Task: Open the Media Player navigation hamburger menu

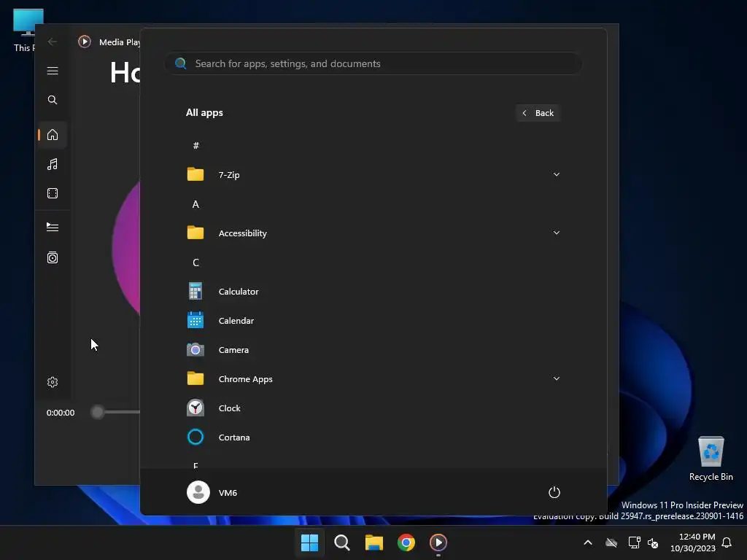Action: [53, 71]
